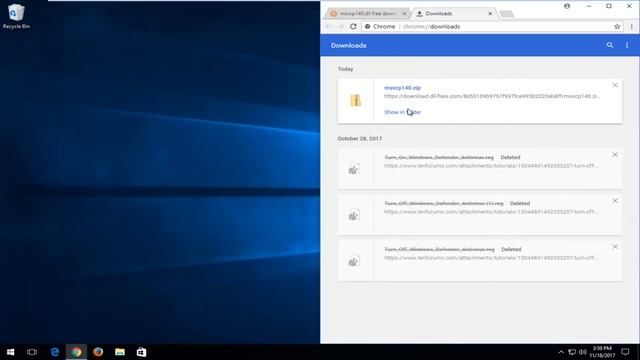Switch to Chrome in the taskbar

(76, 352)
